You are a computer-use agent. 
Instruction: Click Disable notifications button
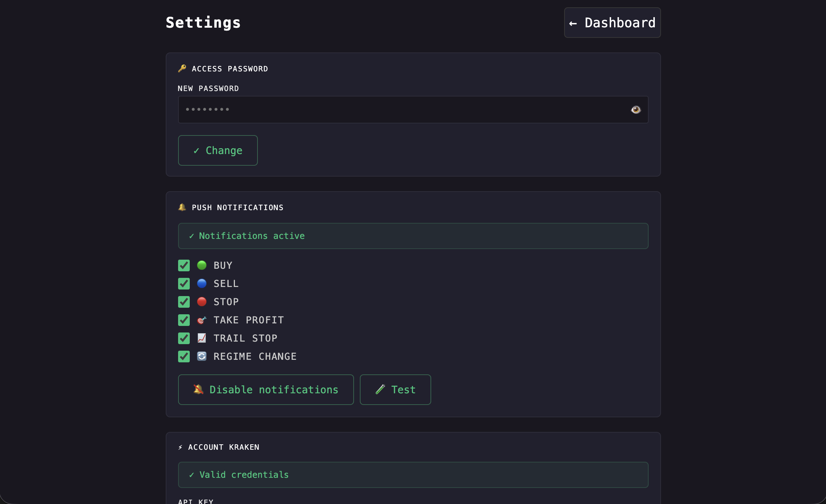coord(266,390)
